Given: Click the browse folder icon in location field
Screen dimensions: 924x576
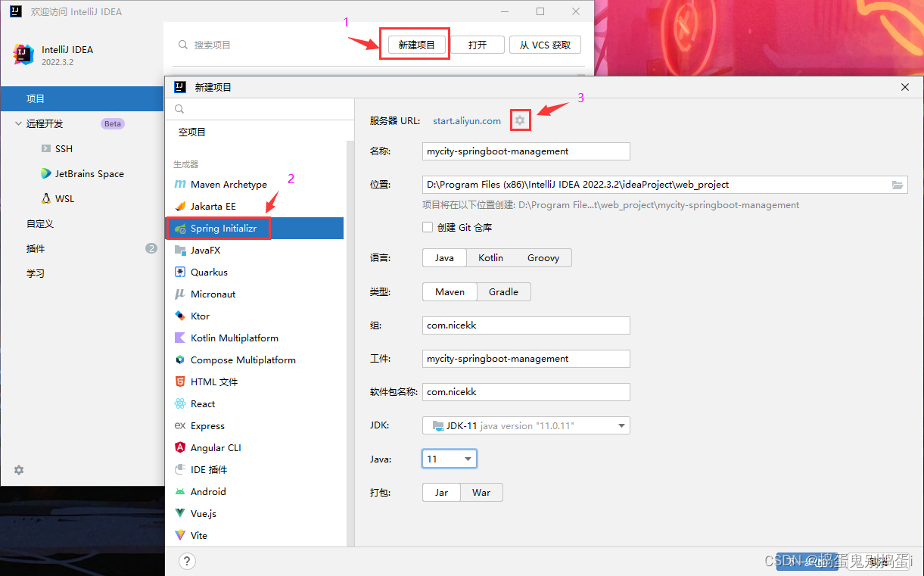Looking at the screenshot, I should pos(898,185).
